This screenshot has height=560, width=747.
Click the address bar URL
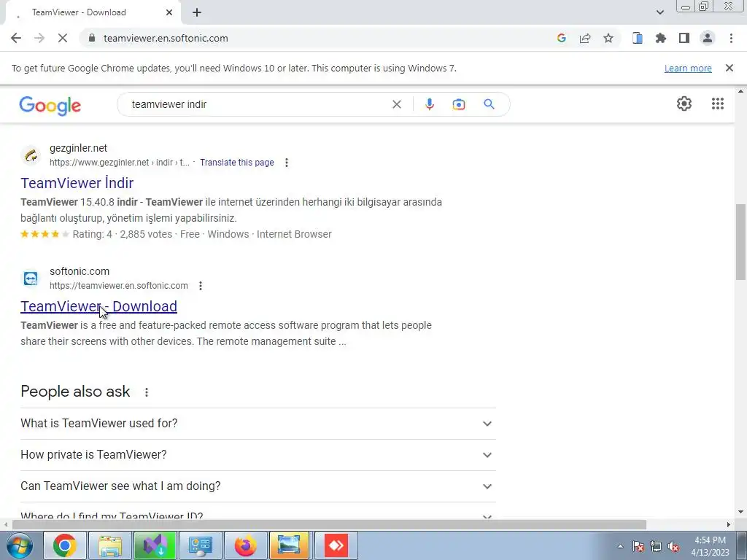(166, 38)
